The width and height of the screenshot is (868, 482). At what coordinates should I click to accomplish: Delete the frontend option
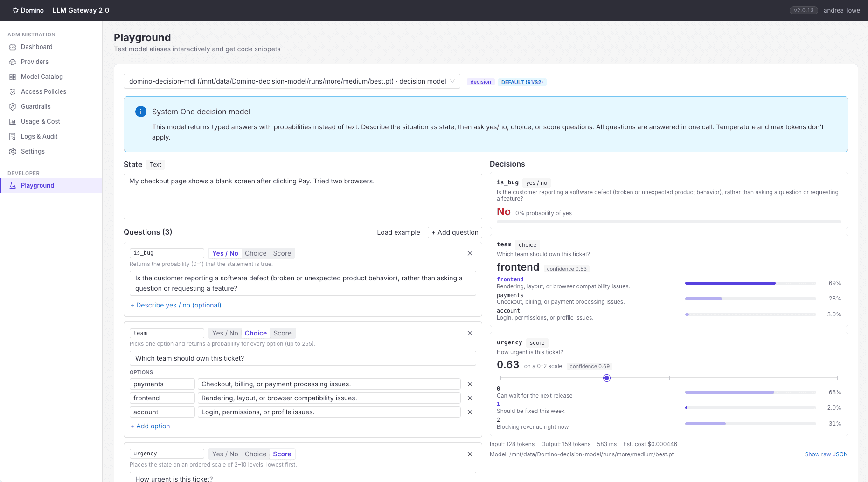[470, 398]
